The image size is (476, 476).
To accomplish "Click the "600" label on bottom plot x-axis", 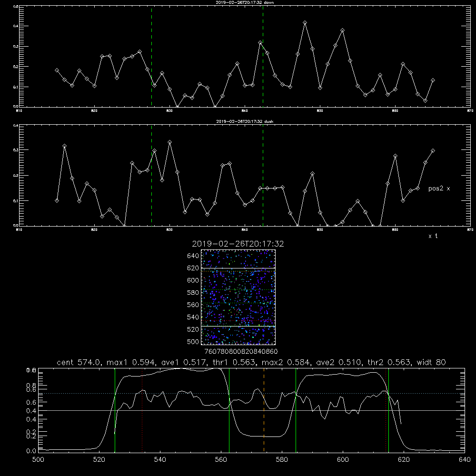I will pyautogui.click(x=343, y=459).
